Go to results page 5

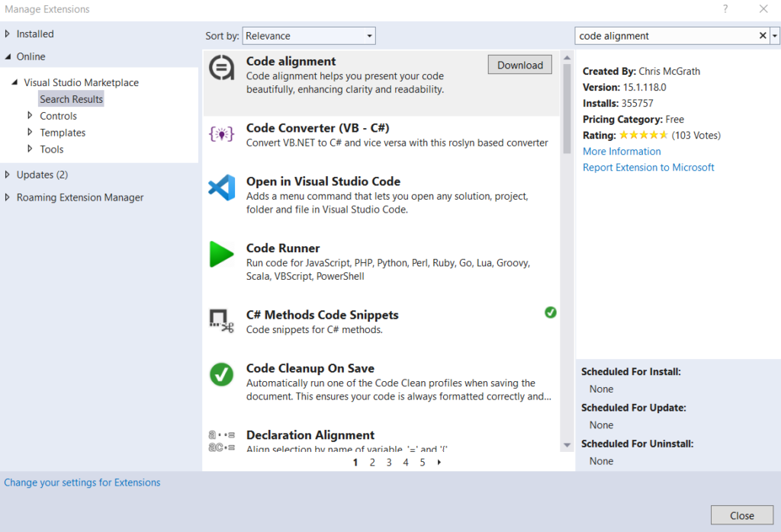click(x=423, y=463)
